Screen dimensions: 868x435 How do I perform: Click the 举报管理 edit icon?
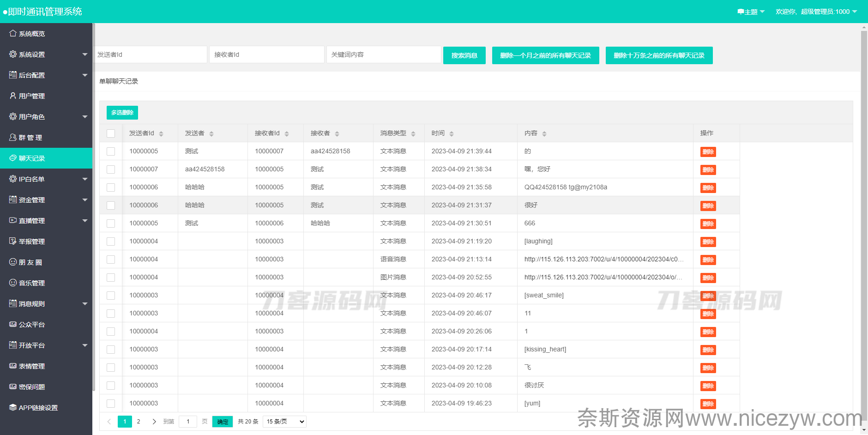[13, 241]
